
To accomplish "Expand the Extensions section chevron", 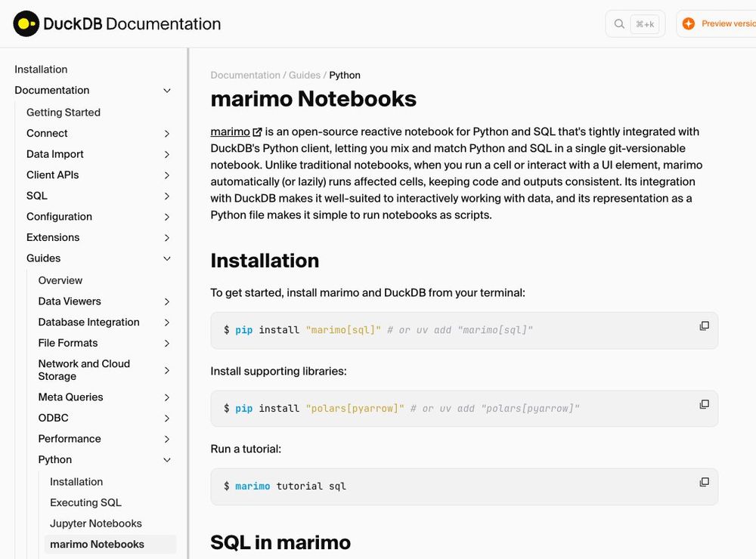I will [x=167, y=237].
